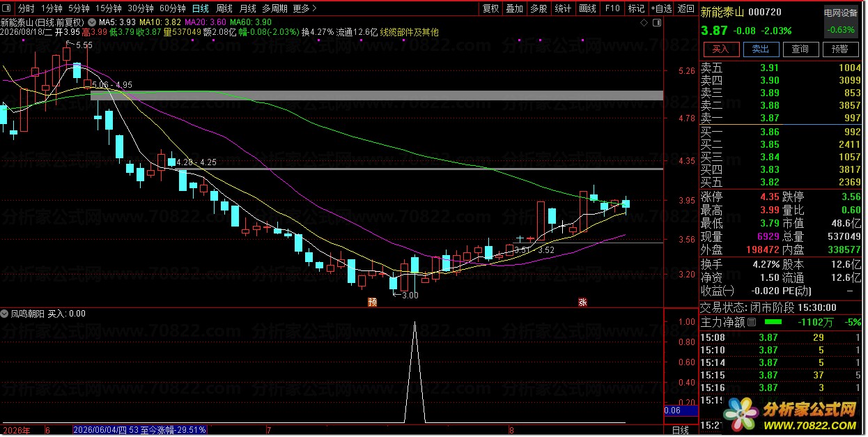Click the blue 卖出 sell button

(x=760, y=49)
